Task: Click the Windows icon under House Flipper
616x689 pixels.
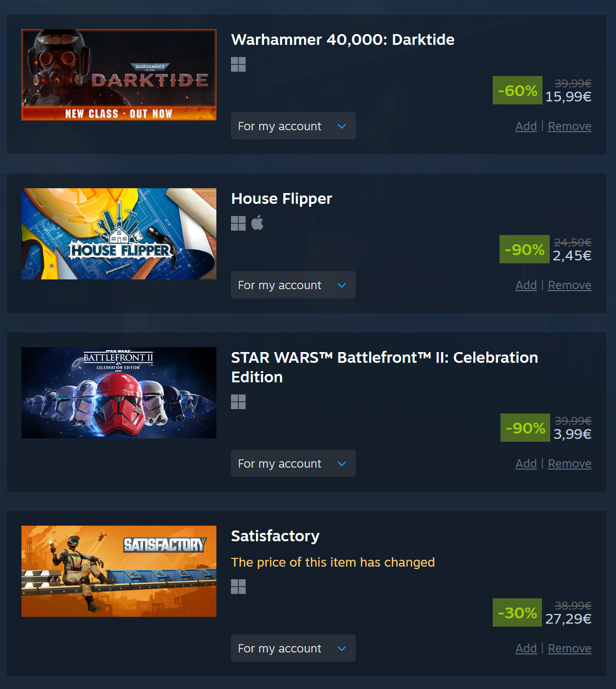Action: click(238, 223)
